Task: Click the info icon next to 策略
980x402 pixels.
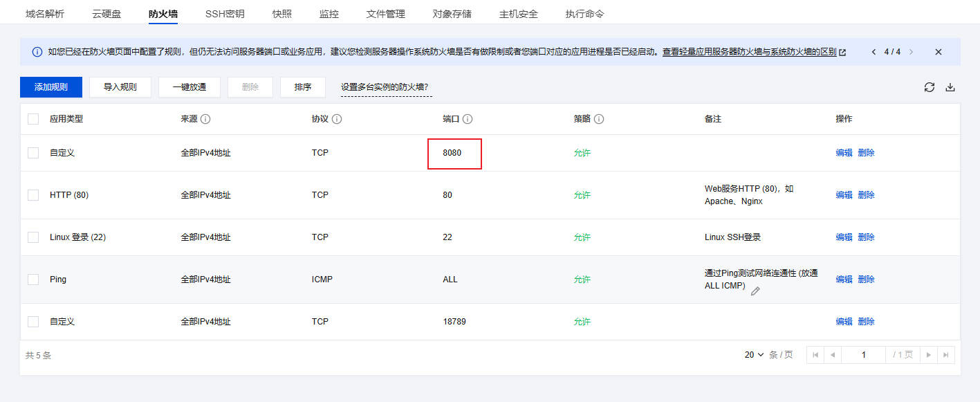Action: (x=599, y=119)
